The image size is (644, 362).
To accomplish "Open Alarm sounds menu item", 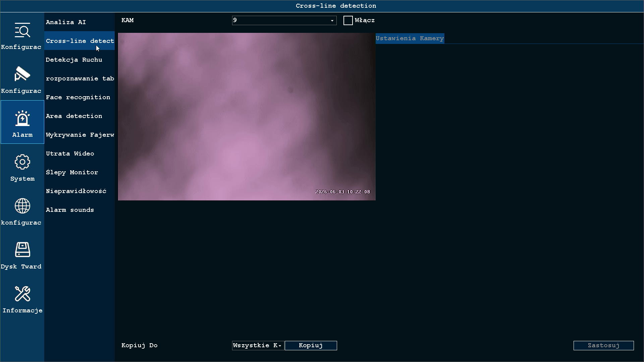I will [79, 210].
